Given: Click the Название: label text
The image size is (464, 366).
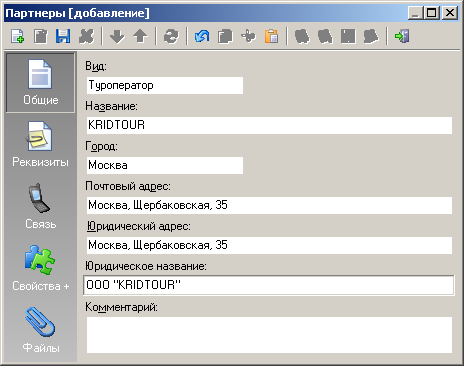Looking at the screenshot, I should click(x=111, y=106).
